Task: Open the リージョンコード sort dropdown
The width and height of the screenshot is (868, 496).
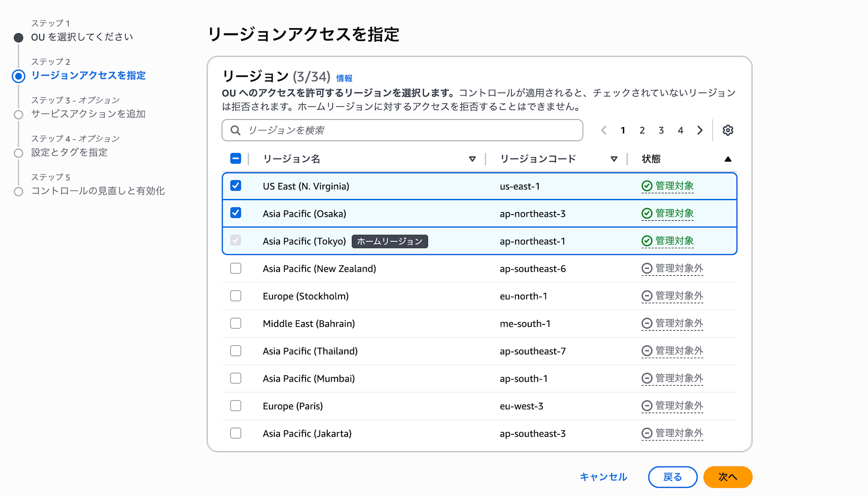Action: (x=614, y=159)
